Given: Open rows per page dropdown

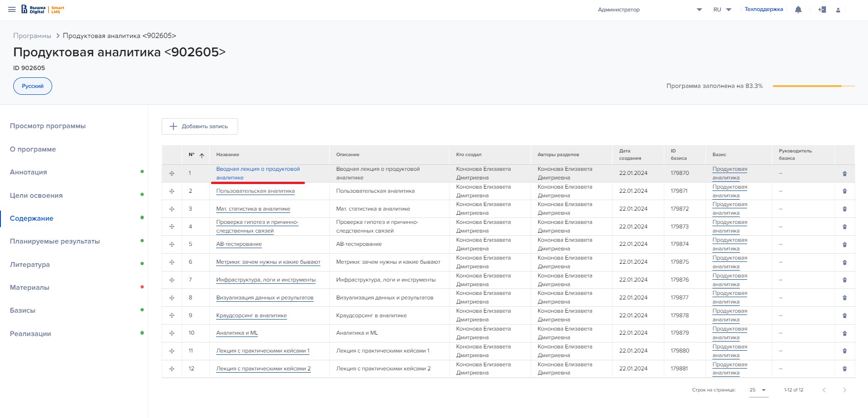Looking at the screenshot, I should point(758,390).
